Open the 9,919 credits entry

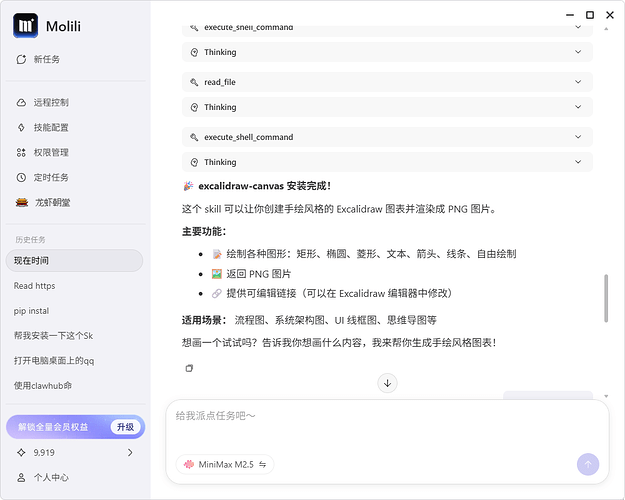click(75, 453)
